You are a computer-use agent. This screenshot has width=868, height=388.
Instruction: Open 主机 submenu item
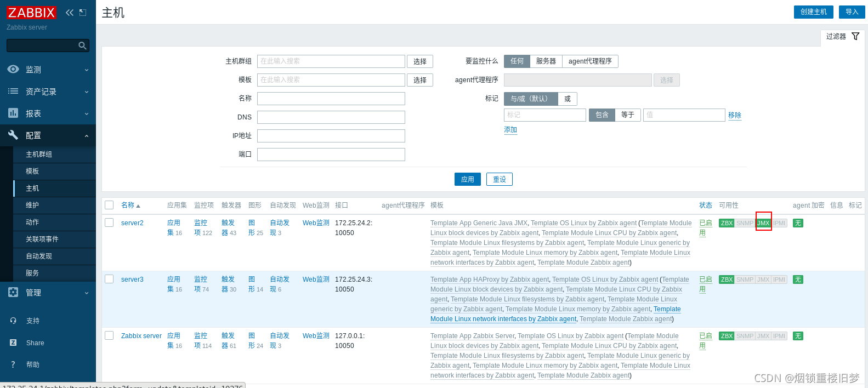click(x=54, y=188)
